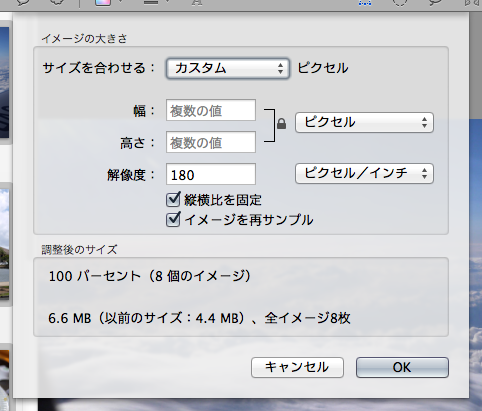Click the flip image icon at toolbar edge
This screenshot has width=482, height=411.
point(473,3)
